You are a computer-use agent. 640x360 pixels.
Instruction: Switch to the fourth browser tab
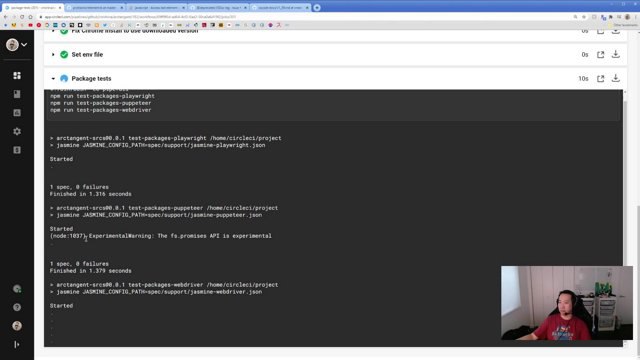(x=218, y=7)
